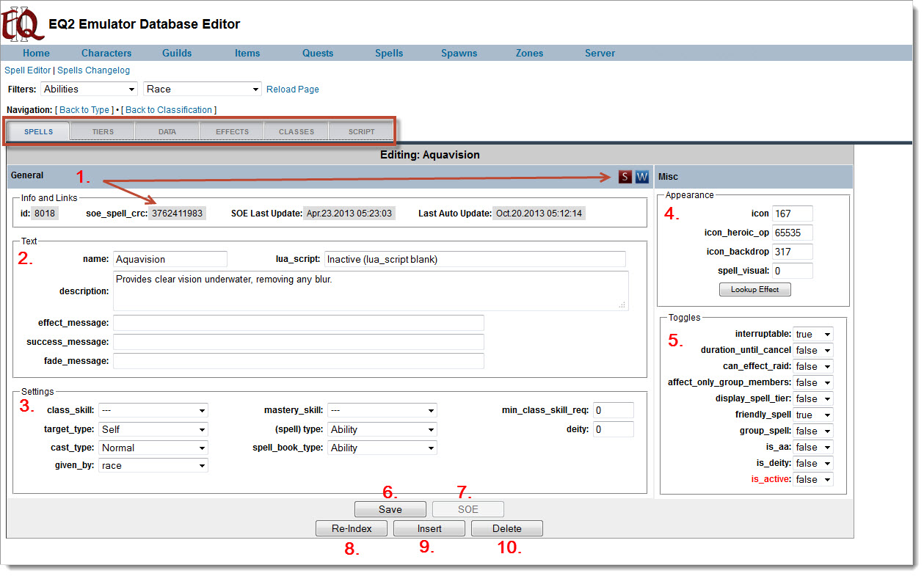Switch to the TIERS tab
Image resolution: width=924 pixels, height=576 pixels.
point(103,132)
